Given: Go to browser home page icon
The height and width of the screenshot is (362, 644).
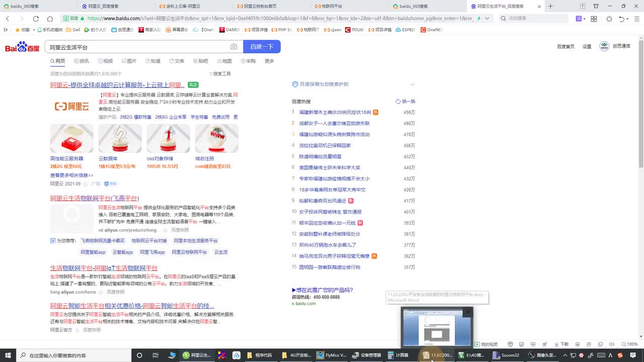Looking at the screenshot, I should click(x=50, y=19).
